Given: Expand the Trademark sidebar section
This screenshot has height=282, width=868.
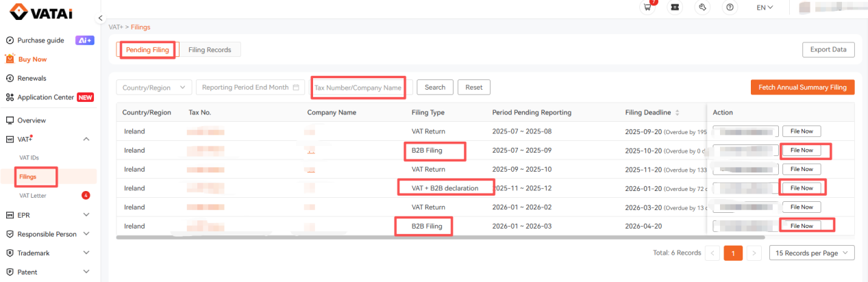Looking at the screenshot, I should [86, 253].
